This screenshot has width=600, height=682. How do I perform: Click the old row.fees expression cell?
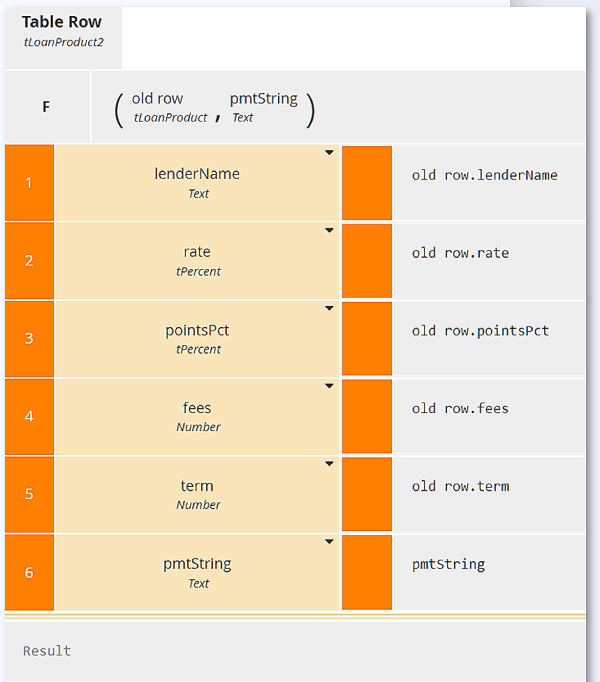pos(461,408)
